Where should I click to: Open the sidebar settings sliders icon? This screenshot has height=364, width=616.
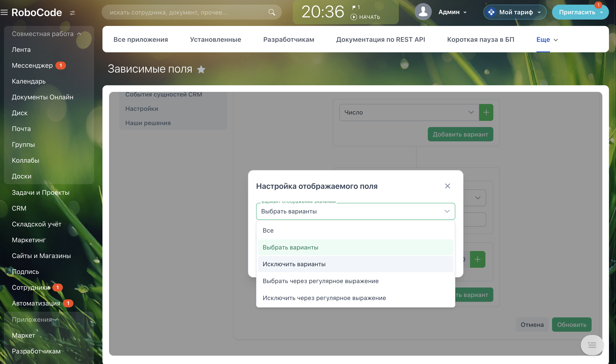pos(72,13)
